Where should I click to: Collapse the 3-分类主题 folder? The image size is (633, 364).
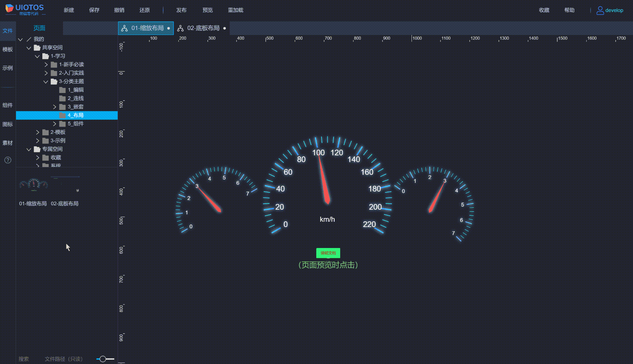click(46, 82)
